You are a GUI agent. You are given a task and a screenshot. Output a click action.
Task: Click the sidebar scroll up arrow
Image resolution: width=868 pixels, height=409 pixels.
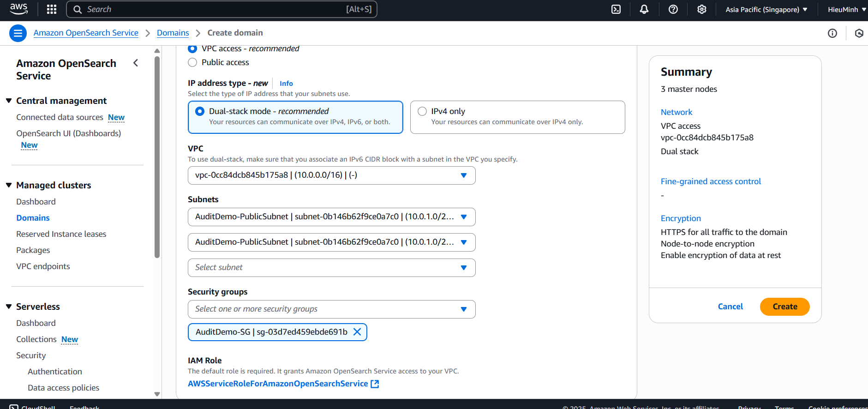(157, 51)
